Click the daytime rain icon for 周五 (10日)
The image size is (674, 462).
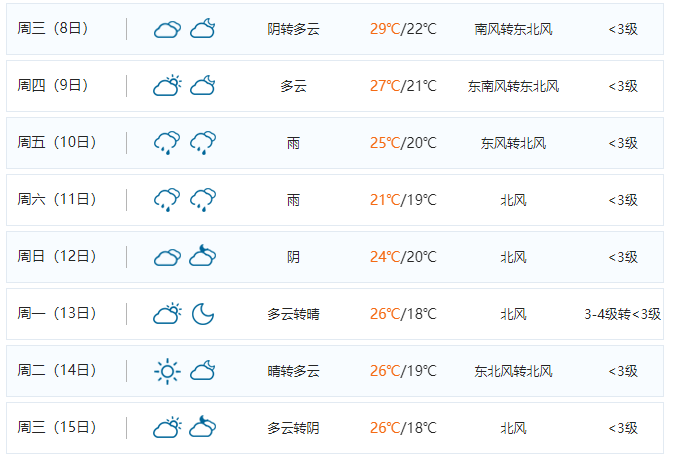[x=167, y=143]
